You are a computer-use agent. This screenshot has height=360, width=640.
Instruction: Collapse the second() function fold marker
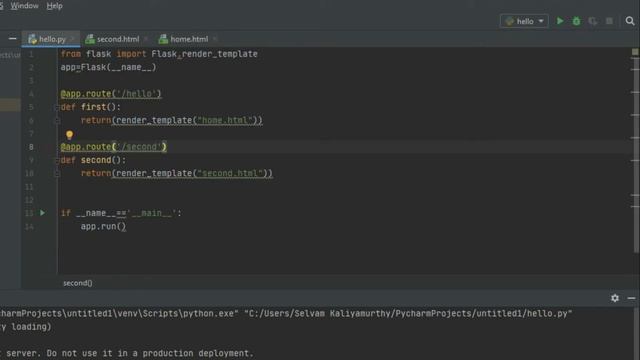pyautogui.click(x=57, y=160)
